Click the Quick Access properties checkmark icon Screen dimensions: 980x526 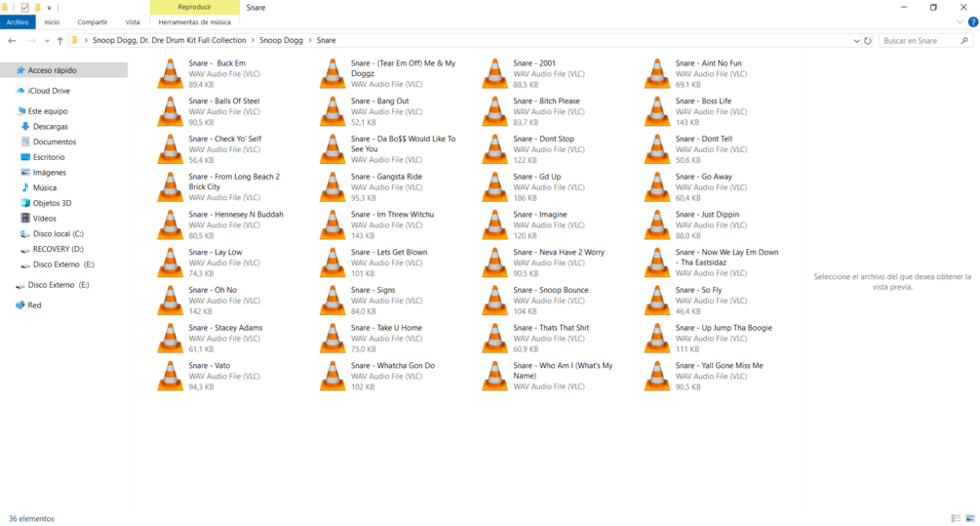24,8
